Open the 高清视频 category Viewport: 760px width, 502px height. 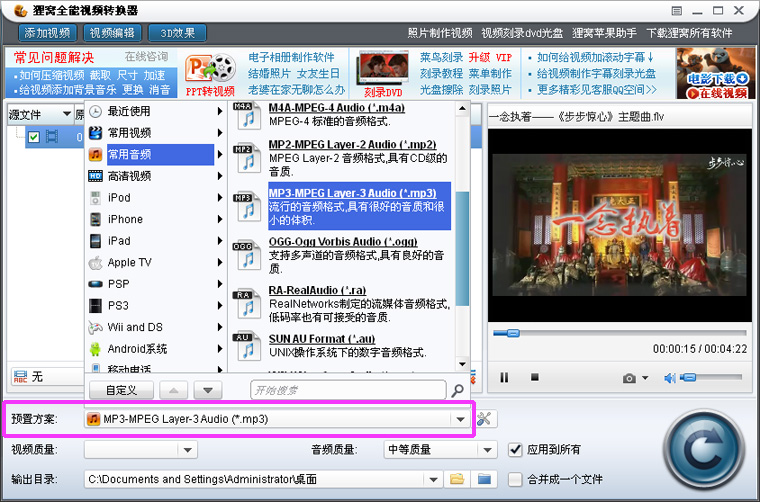point(155,176)
